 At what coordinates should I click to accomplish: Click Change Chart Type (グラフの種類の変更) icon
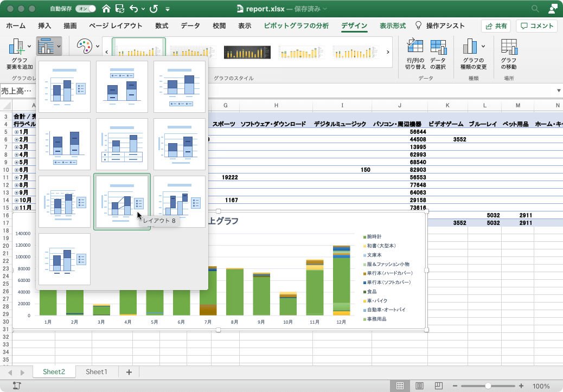click(470, 46)
